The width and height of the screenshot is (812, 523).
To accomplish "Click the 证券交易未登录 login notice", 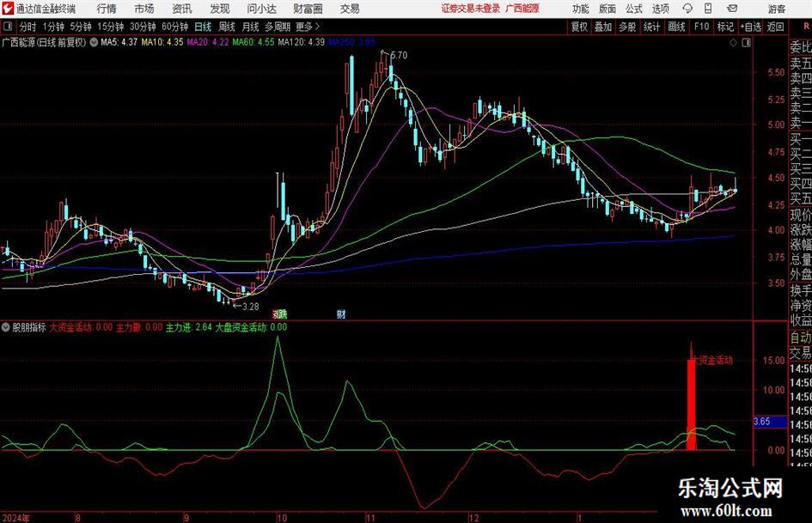I will tap(470, 9).
